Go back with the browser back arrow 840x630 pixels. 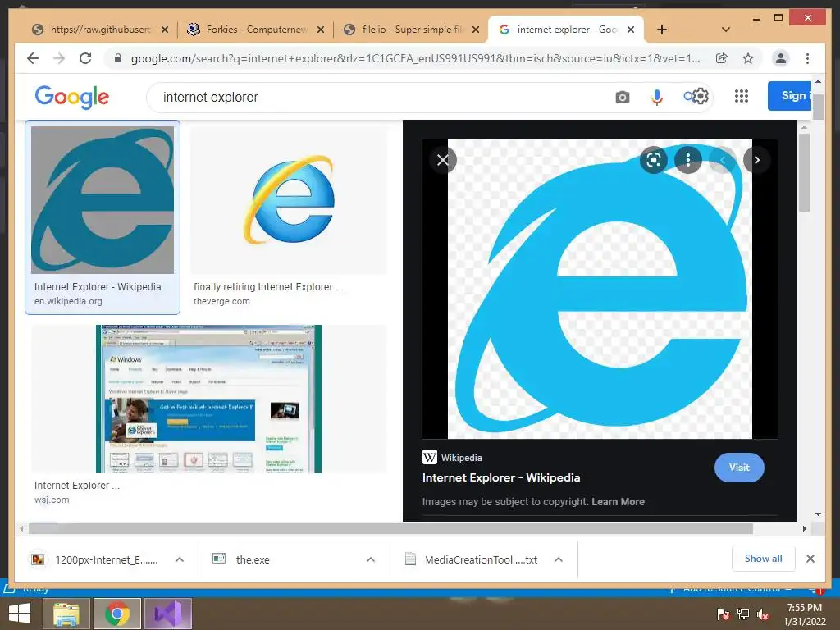coord(33,58)
